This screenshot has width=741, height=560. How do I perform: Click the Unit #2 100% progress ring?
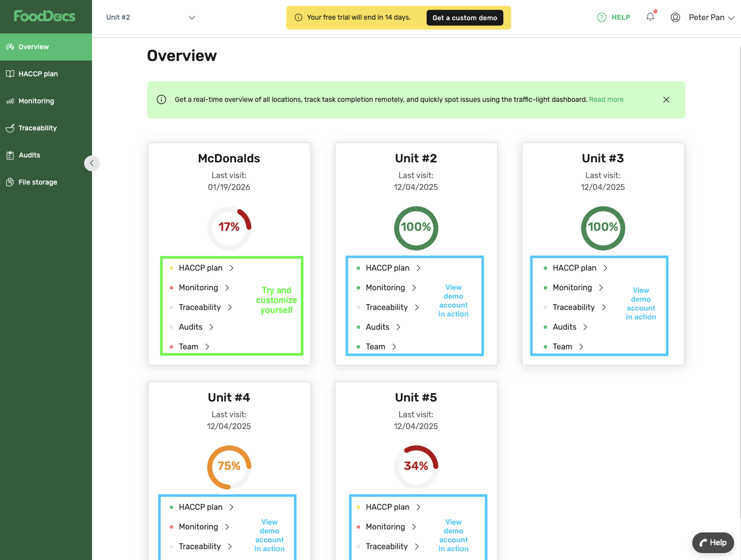tap(416, 228)
